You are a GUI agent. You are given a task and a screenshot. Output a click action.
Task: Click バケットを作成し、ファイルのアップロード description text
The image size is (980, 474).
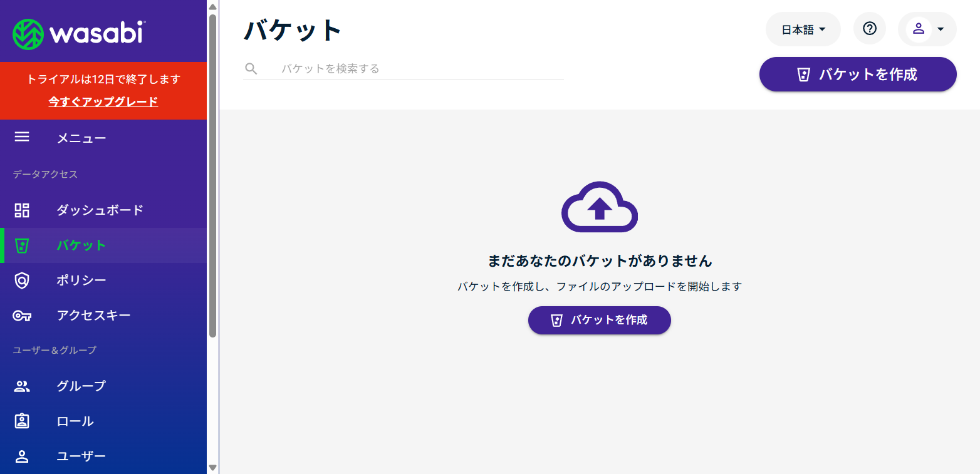click(x=600, y=287)
